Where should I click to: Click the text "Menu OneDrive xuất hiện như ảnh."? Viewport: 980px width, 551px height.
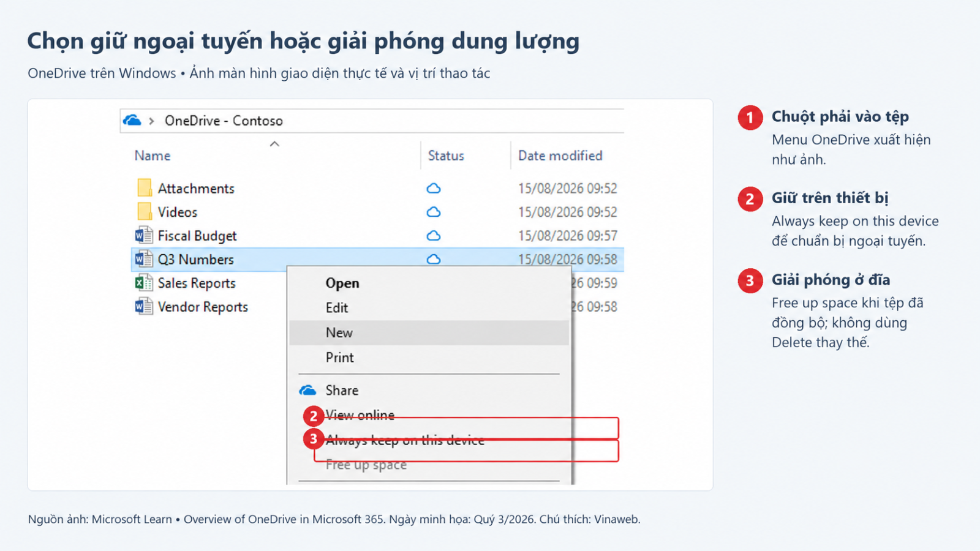(x=851, y=149)
